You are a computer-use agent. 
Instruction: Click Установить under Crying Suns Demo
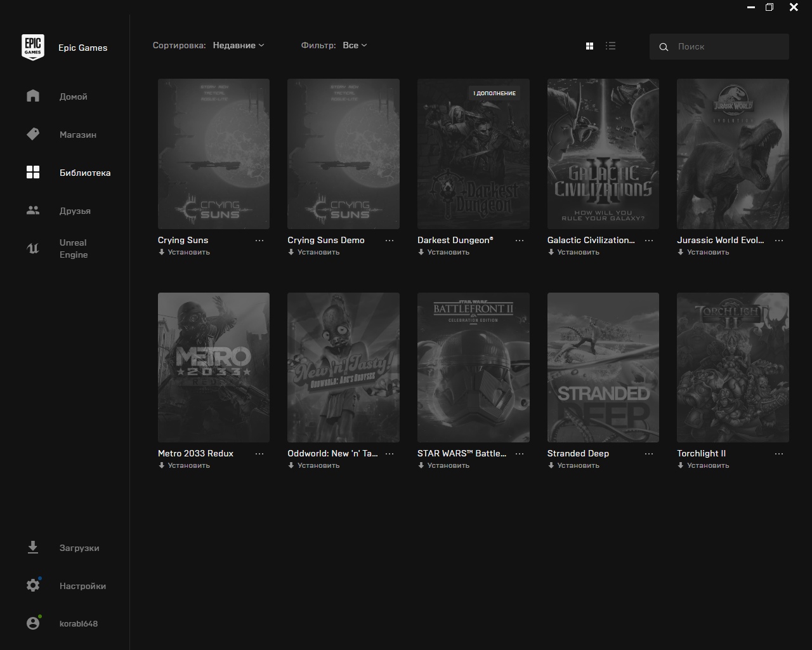314,252
